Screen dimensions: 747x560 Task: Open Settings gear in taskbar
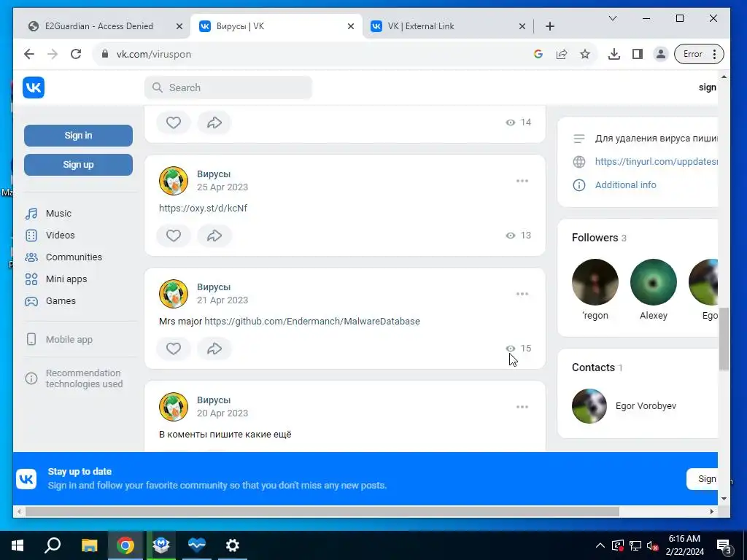[233, 545]
